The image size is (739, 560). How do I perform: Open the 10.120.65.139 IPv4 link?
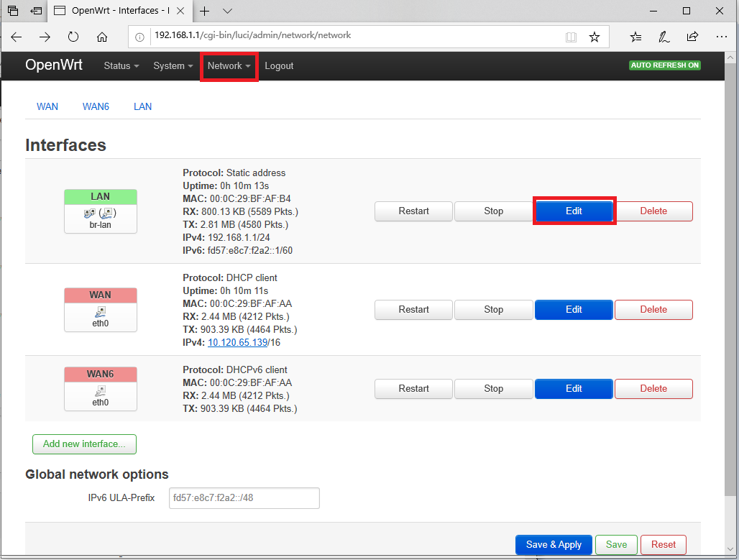coord(237,343)
